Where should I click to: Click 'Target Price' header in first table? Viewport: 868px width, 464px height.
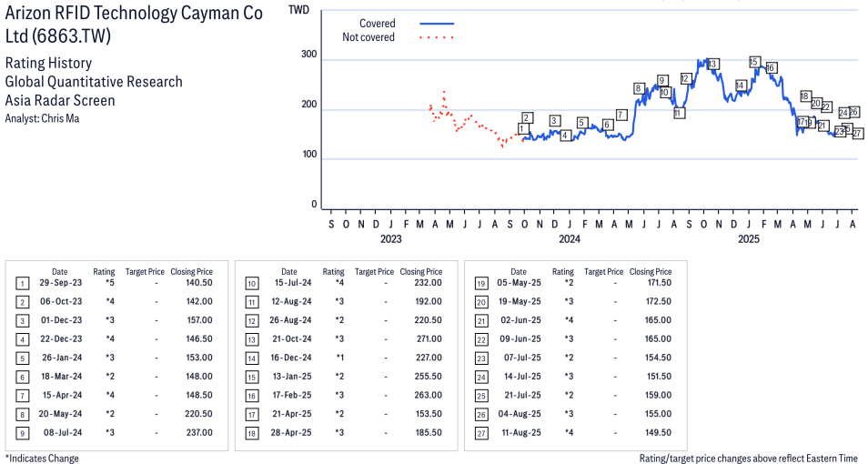[x=145, y=272]
